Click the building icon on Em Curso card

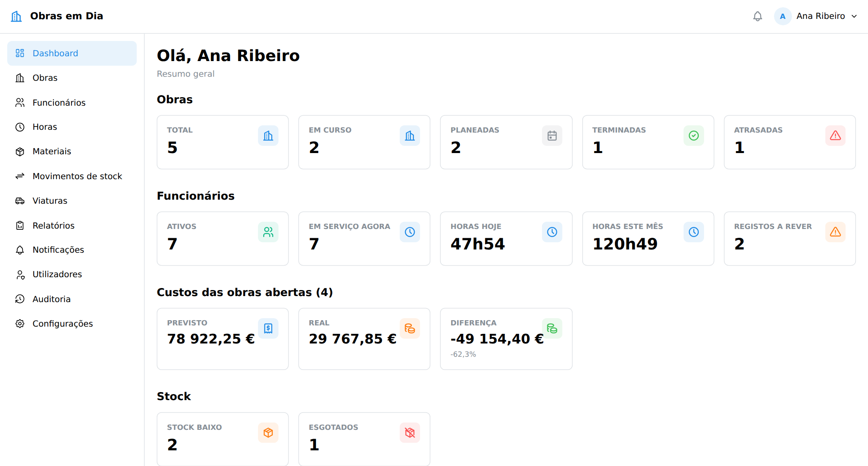pos(410,136)
